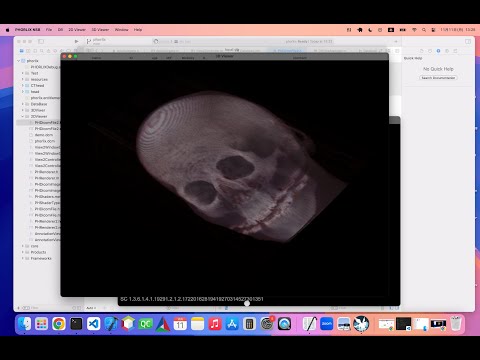Select phorlix.dcm in project navigator
The height and width of the screenshot is (360, 480).
coord(45,141)
